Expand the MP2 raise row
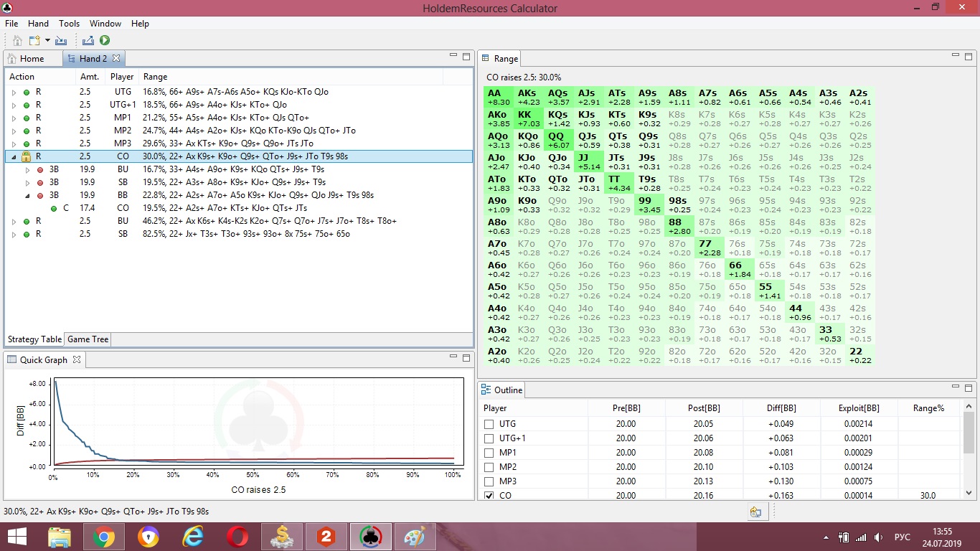Image resolution: width=980 pixels, height=551 pixels. [x=14, y=131]
